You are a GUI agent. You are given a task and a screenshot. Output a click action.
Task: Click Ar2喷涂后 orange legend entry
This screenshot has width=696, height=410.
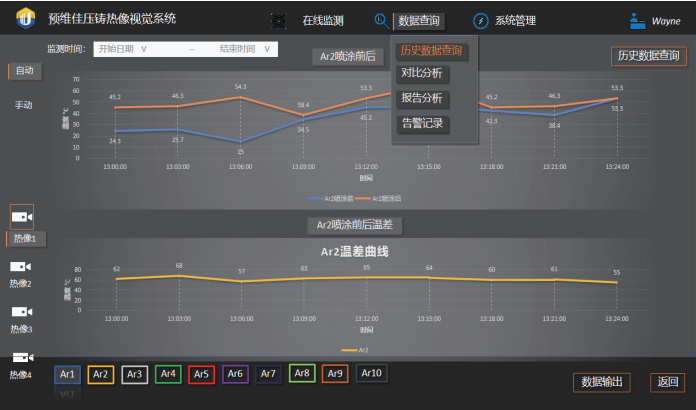point(378,198)
